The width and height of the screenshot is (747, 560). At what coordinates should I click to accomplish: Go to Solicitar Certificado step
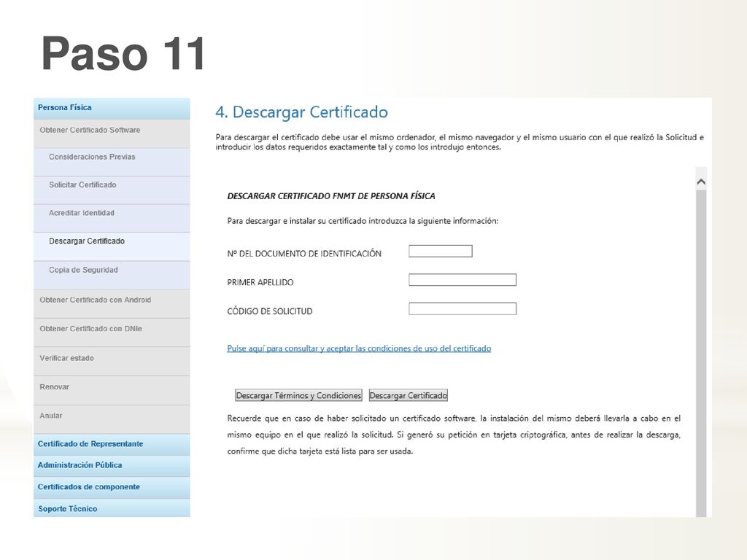112,190
